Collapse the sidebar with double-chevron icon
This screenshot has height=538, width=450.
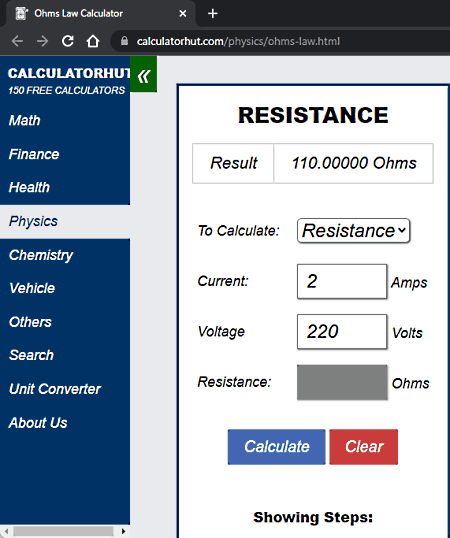(143, 74)
